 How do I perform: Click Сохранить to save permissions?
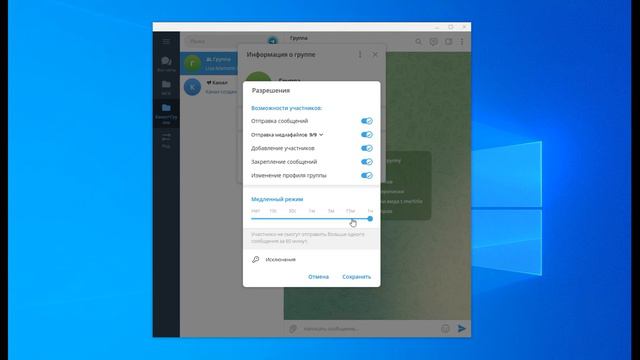pyautogui.click(x=356, y=277)
